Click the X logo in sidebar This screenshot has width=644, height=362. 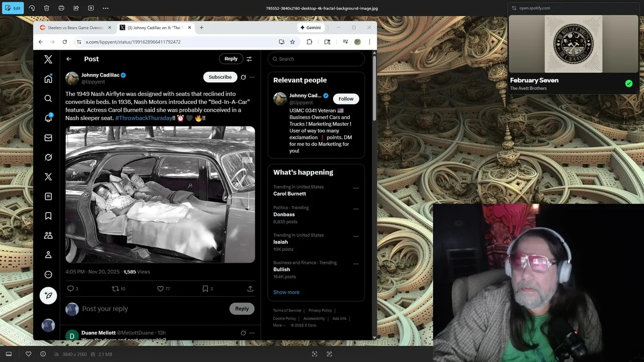click(x=48, y=59)
